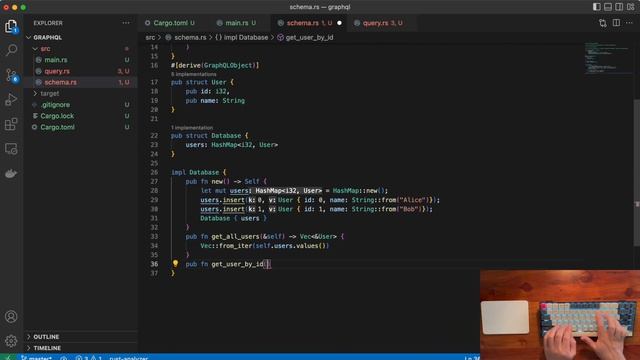Image resolution: width=640 pixels, height=360 pixels.
Task: Click the code minimap preview
Action: (x=608, y=58)
